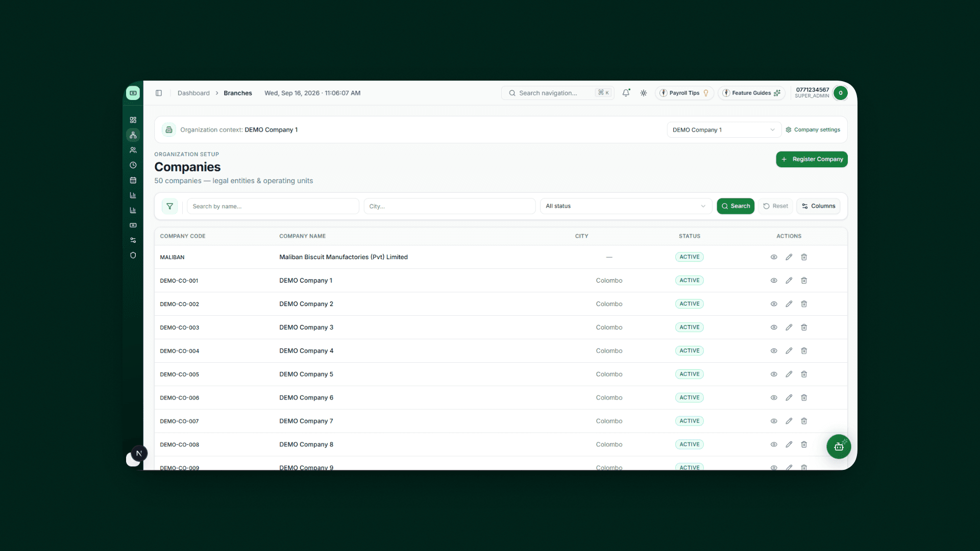Click the user avatar circle 'O'

(840, 93)
